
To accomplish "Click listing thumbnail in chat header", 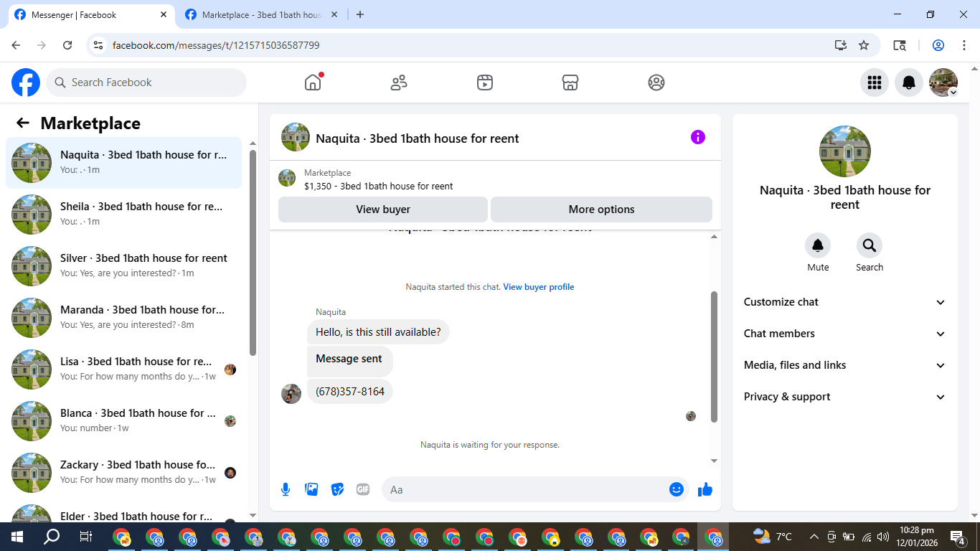I will 296,137.
